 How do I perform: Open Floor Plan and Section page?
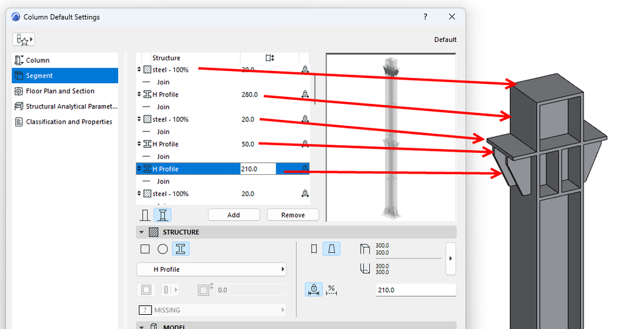tap(65, 91)
